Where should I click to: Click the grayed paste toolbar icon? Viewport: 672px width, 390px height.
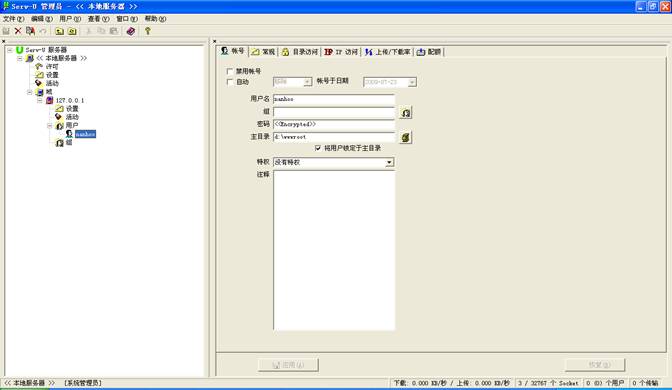pyautogui.click(x=114, y=31)
